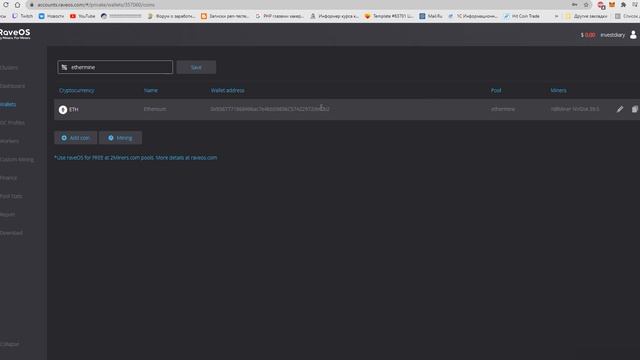This screenshot has height=360, width=640.
Task: Open Download in the sidebar
Action: 11,233
